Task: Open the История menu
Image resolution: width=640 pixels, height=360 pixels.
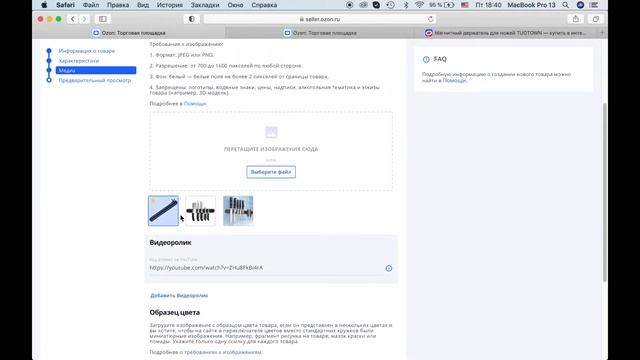Action: tap(170, 5)
